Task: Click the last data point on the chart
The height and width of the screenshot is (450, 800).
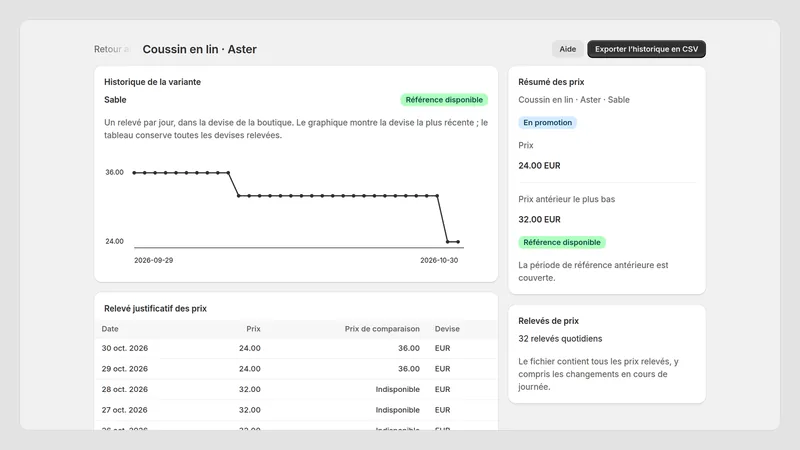Action: click(x=458, y=242)
